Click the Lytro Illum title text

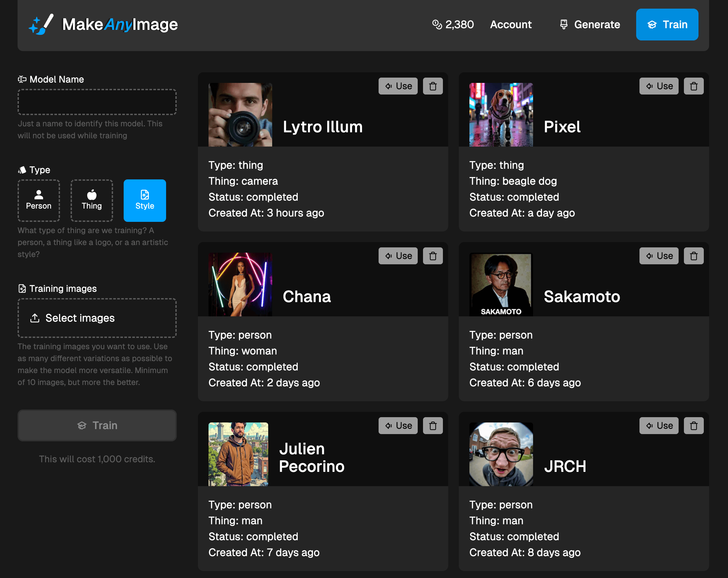tap(323, 127)
